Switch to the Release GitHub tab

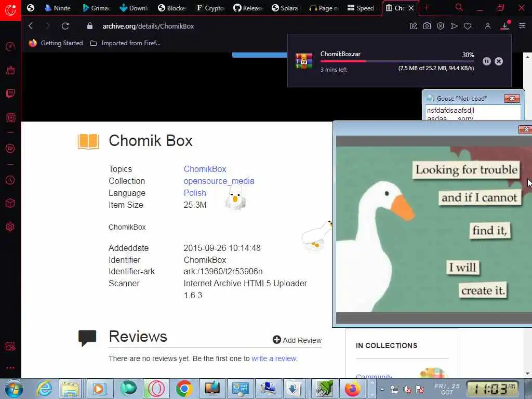(248, 8)
